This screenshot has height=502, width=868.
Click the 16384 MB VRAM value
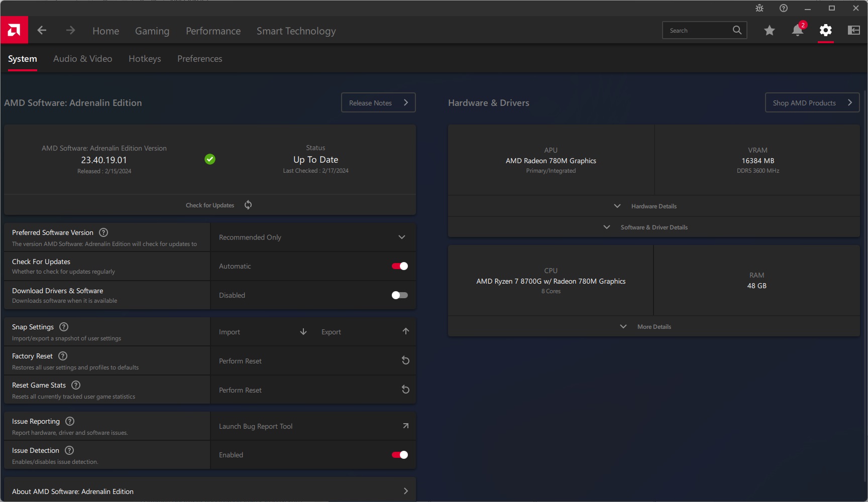[x=757, y=161]
